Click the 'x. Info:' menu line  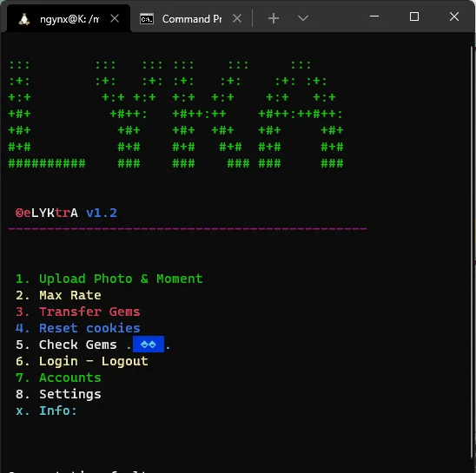(x=46, y=411)
